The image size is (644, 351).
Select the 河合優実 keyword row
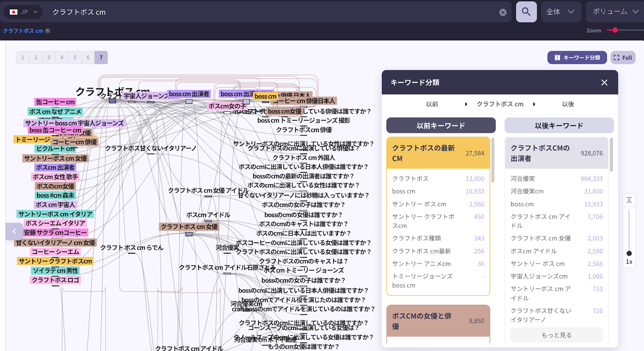557,179
